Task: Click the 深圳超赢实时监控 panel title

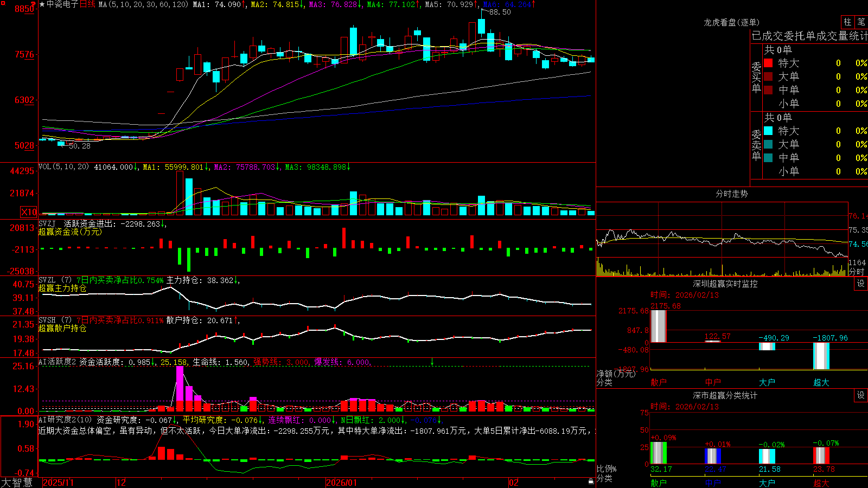Action: click(x=725, y=284)
